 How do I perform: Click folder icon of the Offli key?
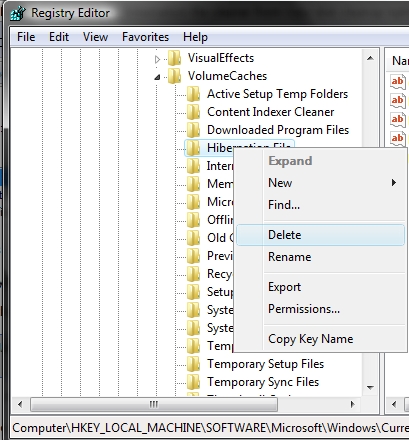193,220
